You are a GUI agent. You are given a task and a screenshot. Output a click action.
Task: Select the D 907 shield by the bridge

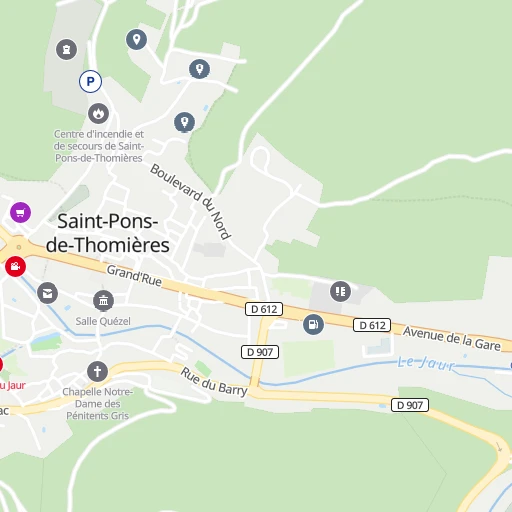pyautogui.click(x=260, y=352)
